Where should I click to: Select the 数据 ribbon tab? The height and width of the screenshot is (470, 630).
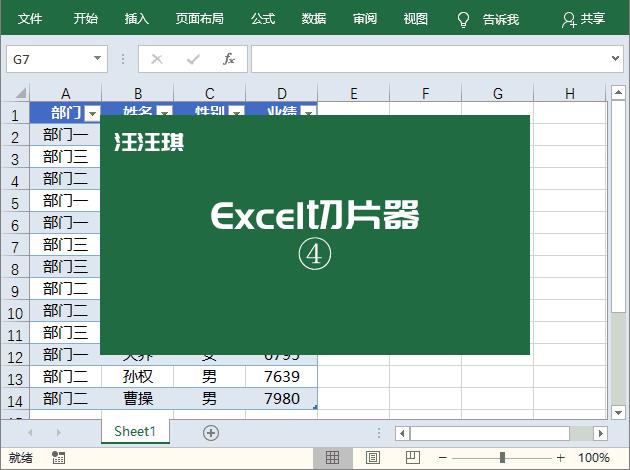314,18
